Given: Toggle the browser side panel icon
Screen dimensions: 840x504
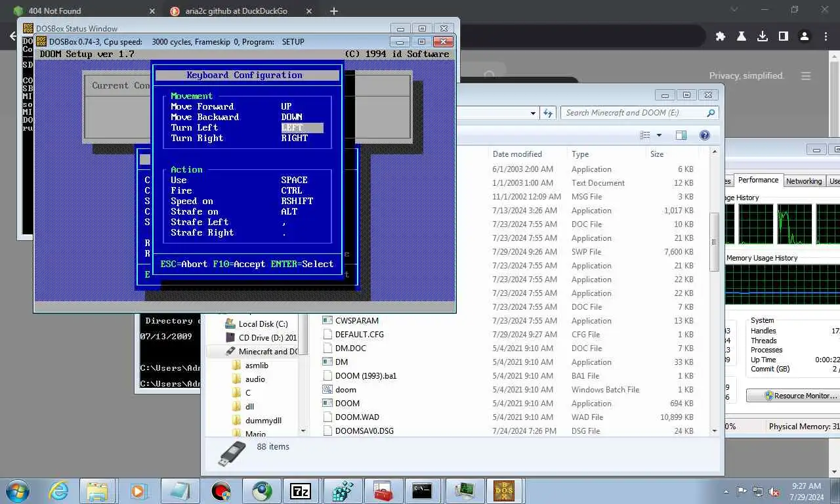Looking at the screenshot, I should tap(783, 36).
